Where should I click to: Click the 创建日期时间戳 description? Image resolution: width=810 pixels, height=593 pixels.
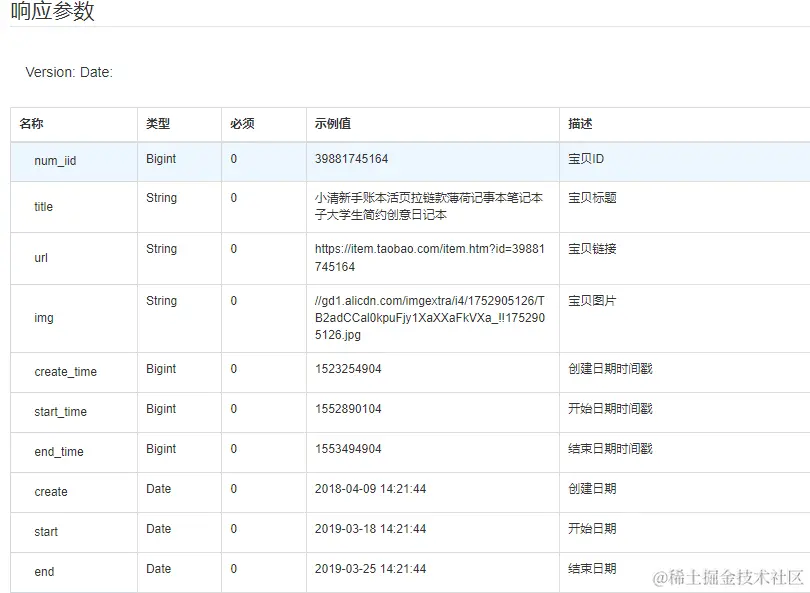[x=610, y=369]
